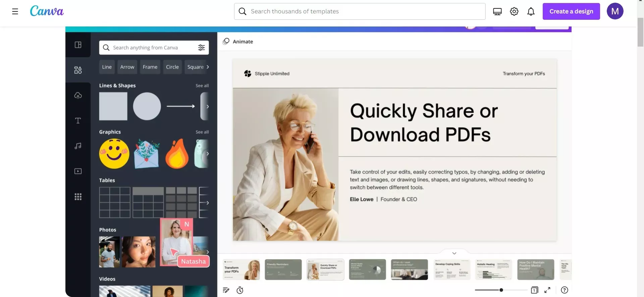This screenshot has width=644, height=297.
Task: Open the notifications bell
Action: (531, 11)
